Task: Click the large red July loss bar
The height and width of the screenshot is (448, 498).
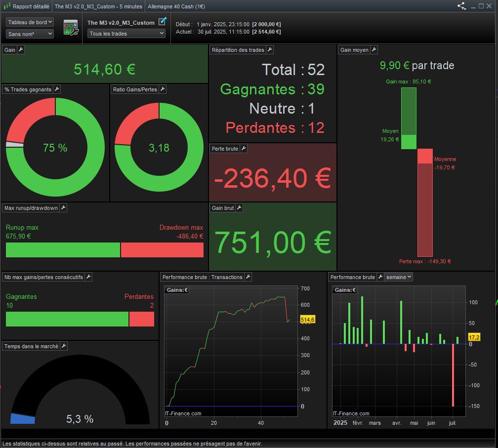Action: click(x=453, y=375)
